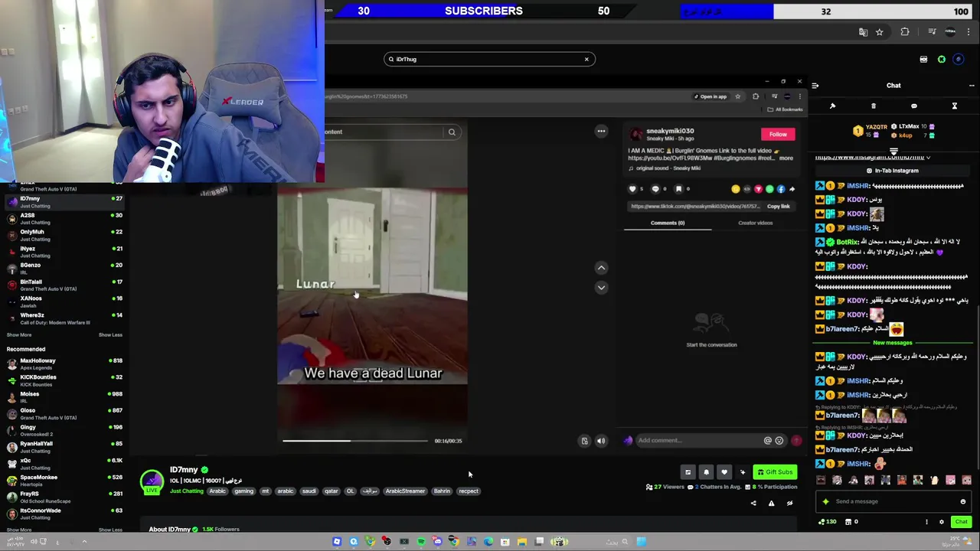This screenshot has height=551, width=980.
Task: Click the TikTok search magnifier icon
Action: 452,132
